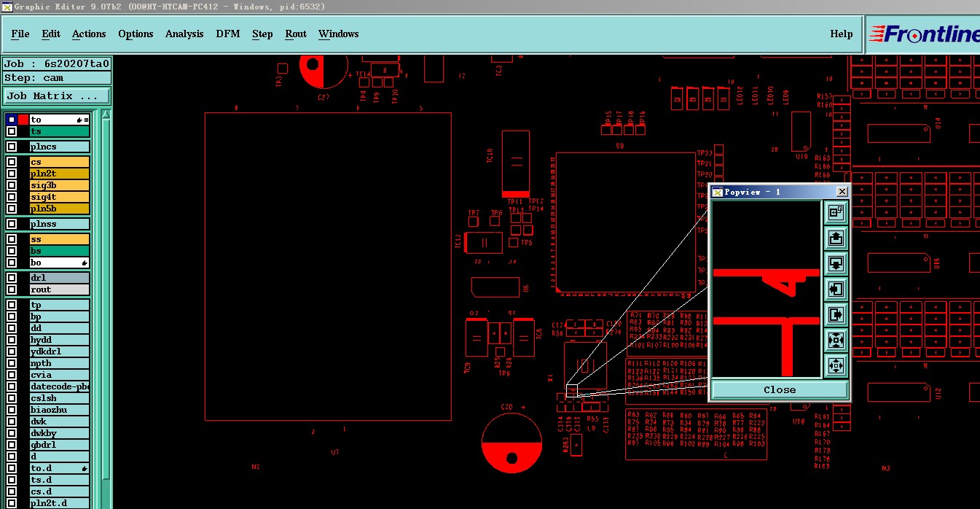Click the Popview zoom-out (outward arrows) icon
980x509 pixels.
836,364
